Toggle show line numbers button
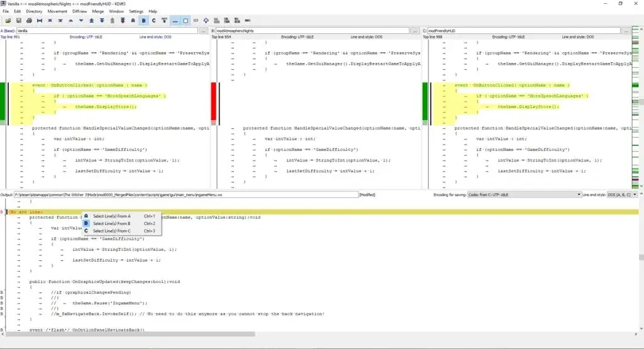 point(196,20)
